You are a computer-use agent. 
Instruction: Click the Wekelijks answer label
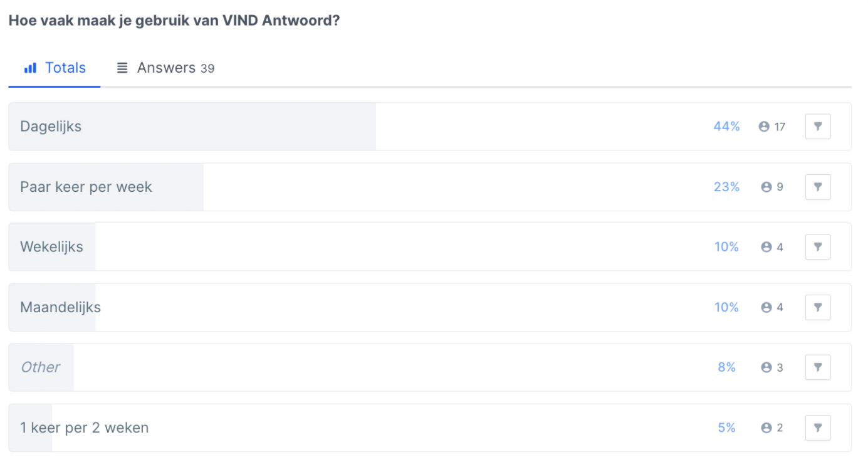tap(51, 247)
